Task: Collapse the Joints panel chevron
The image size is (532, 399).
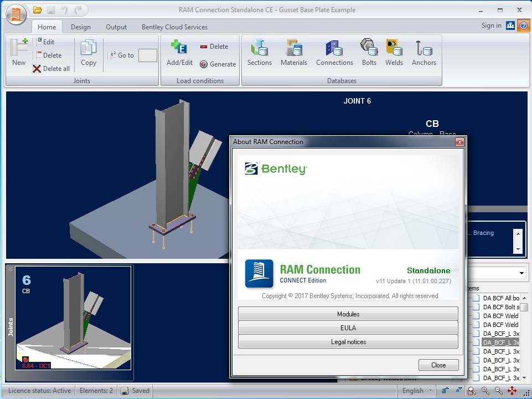Action: point(11,269)
